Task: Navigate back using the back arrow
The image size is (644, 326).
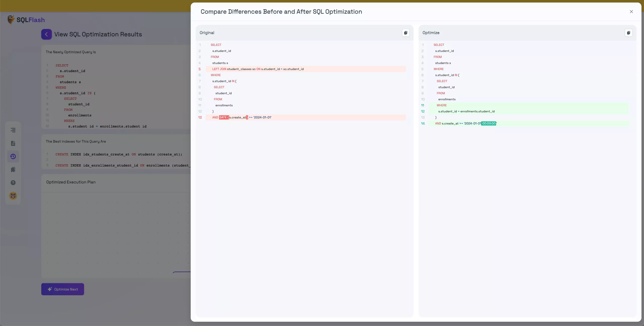Action: coord(46,34)
